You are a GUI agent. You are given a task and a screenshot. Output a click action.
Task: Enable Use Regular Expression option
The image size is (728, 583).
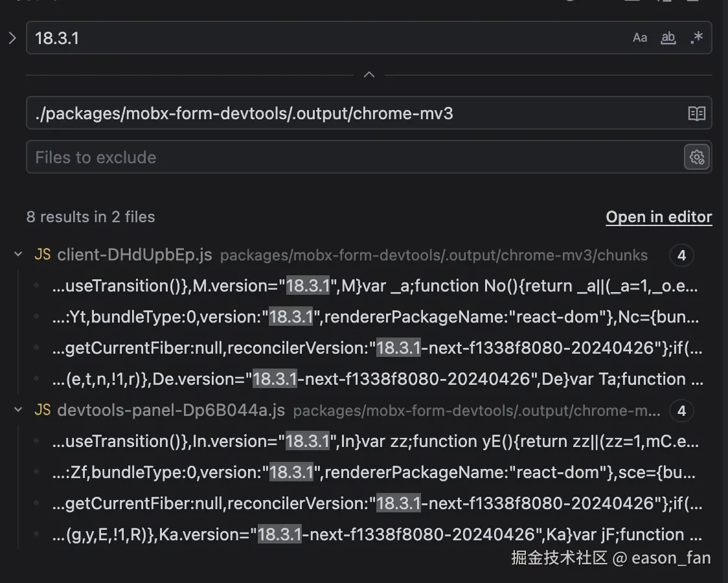[x=696, y=38]
